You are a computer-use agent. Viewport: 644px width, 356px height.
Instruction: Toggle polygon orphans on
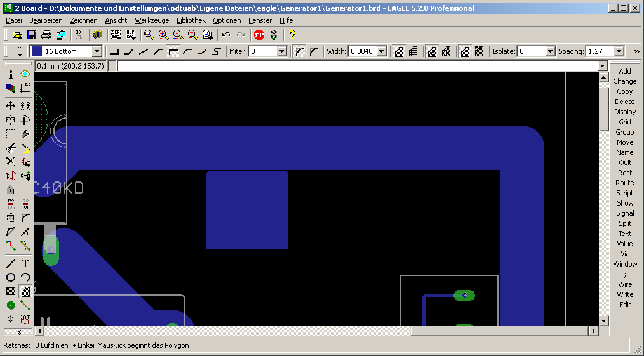pyautogui.click(x=479, y=51)
